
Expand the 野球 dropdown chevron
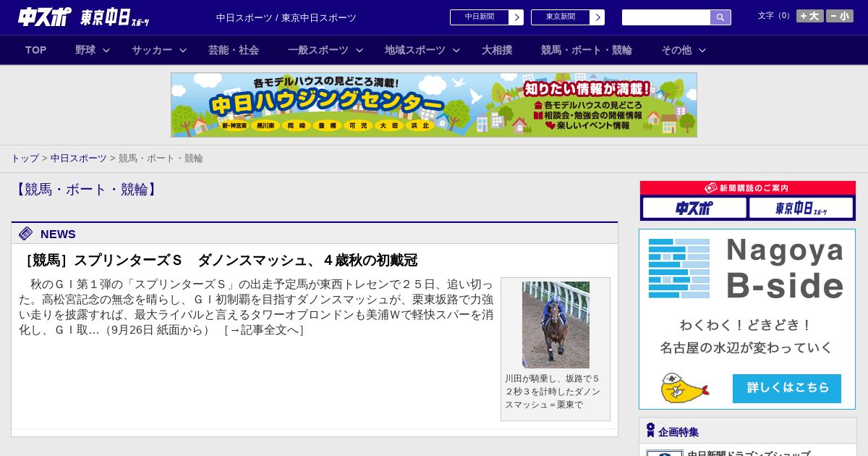[x=106, y=50]
